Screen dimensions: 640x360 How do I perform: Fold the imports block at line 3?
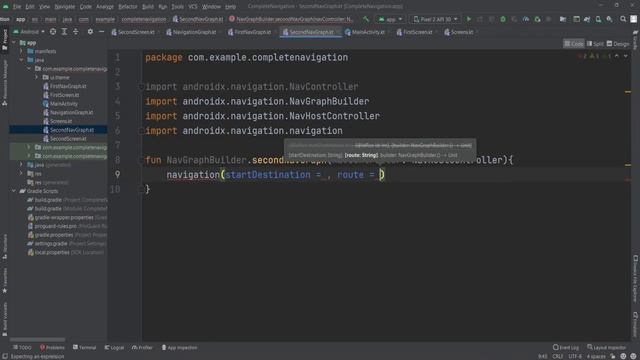pyautogui.click(x=141, y=87)
